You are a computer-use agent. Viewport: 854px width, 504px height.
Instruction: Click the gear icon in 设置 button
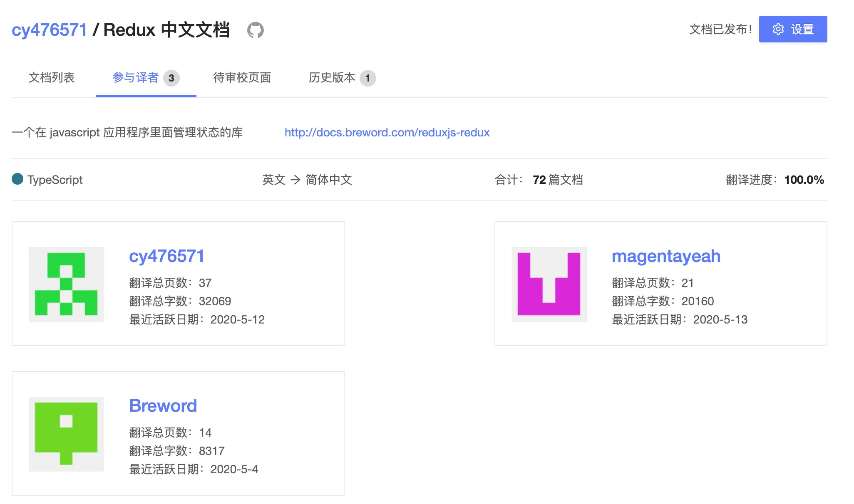(778, 30)
